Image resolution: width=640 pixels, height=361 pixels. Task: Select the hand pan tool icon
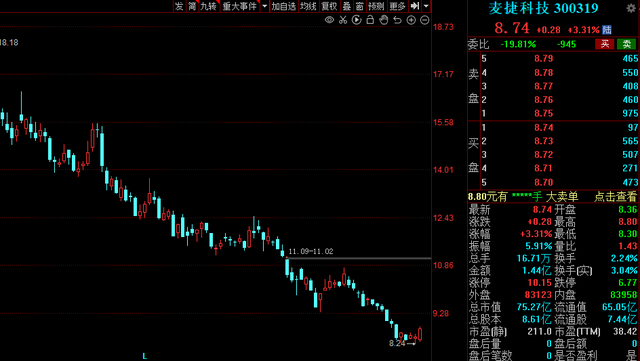384,20
